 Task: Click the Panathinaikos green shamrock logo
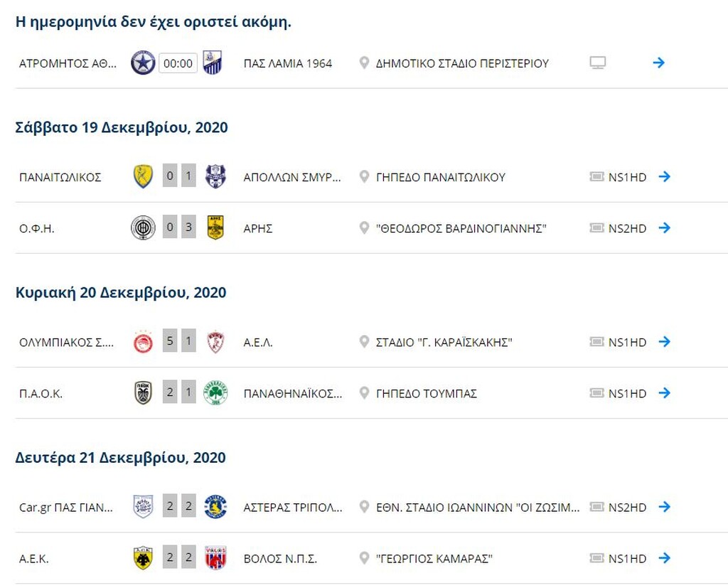pos(215,393)
